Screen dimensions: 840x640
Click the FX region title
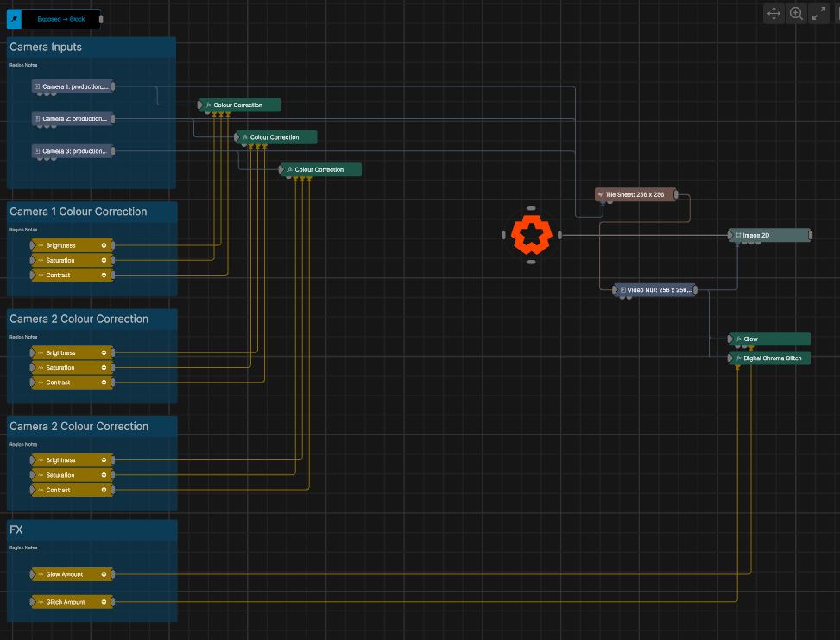[16, 529]
